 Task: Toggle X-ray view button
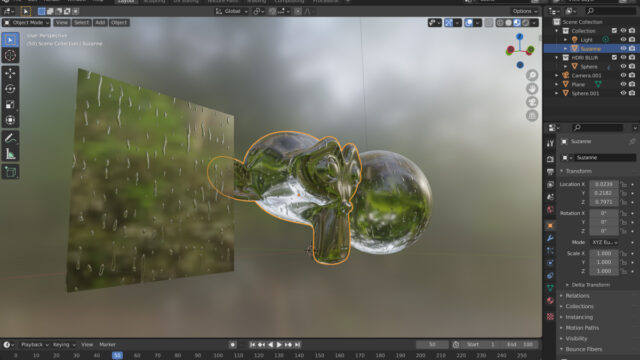(489, 23)
